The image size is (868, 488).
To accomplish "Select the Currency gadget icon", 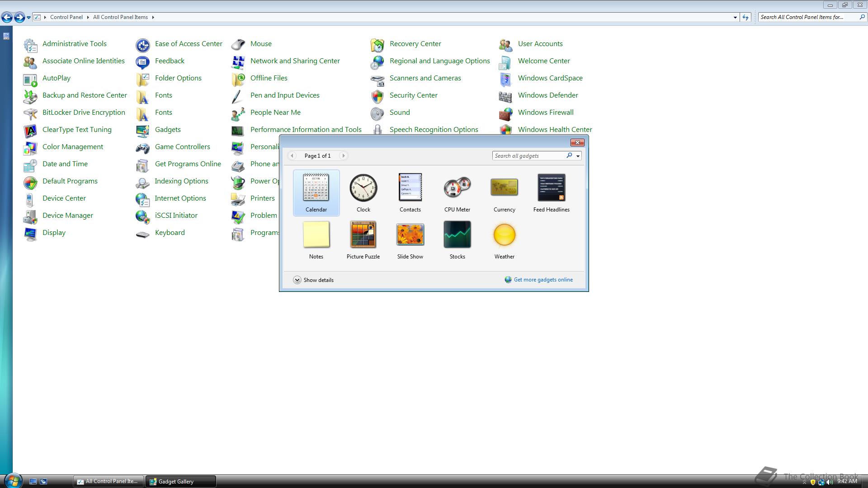I will 504,187.
